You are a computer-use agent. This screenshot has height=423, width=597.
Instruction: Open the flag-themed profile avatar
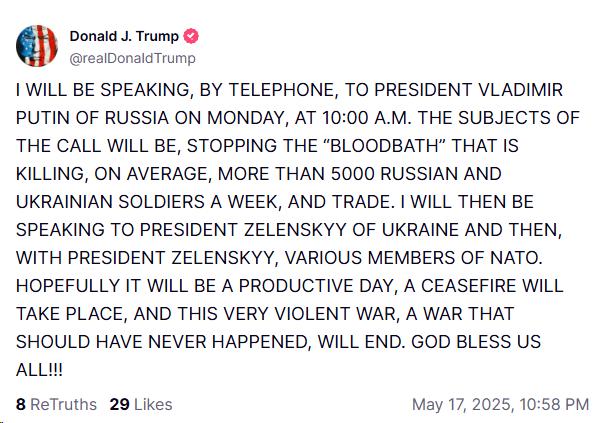(x=37, y=46)
